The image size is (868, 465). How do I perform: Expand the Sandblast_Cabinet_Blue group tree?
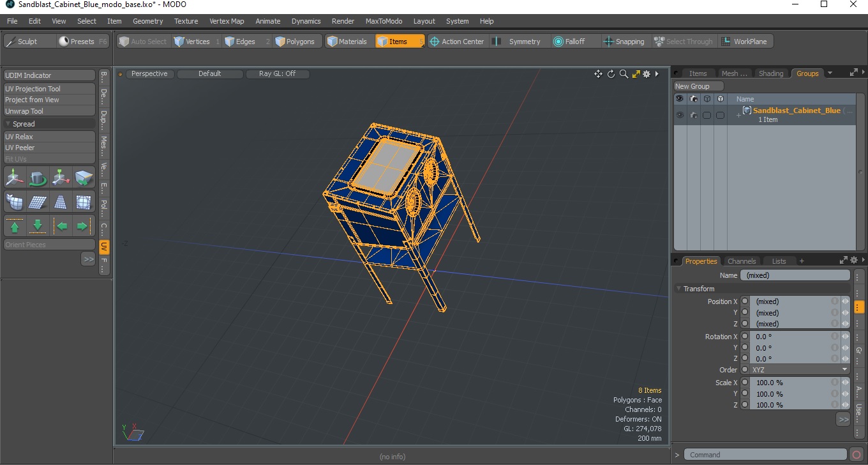click(x=738, y=115)
